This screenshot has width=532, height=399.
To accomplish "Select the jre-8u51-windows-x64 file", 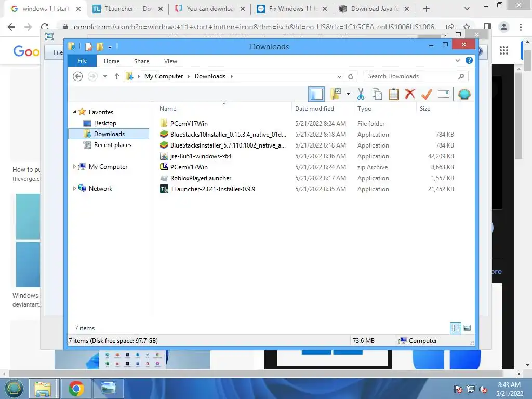I will point(307,156).
